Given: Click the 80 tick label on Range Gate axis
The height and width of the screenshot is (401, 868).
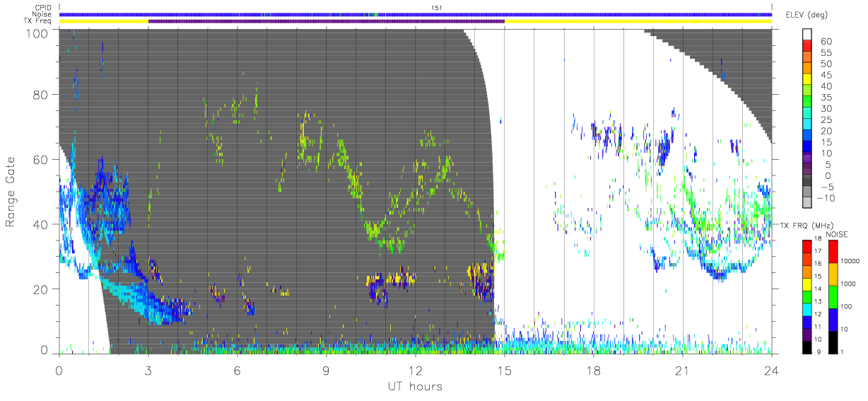Looking at the screenshot, I should pyautogui.click(x=40, y=95).
